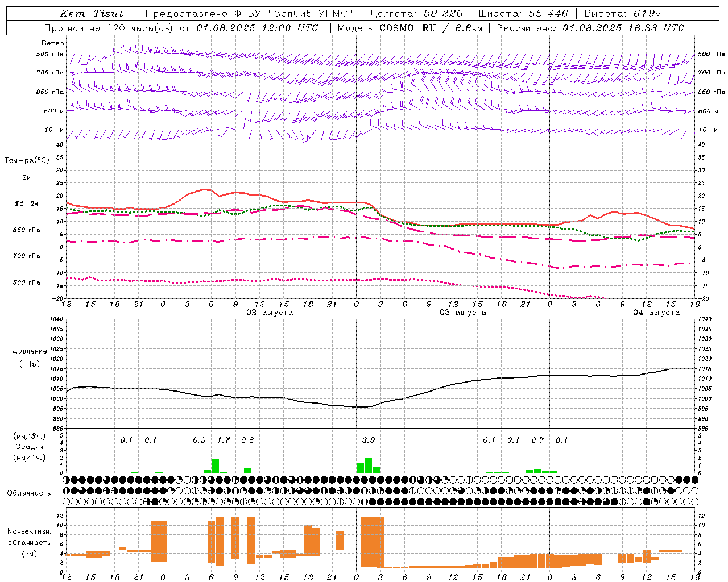This screenshot has width=728, height=582.
Task: Click the 04 августа date label
Action: [x=656, y=313]
